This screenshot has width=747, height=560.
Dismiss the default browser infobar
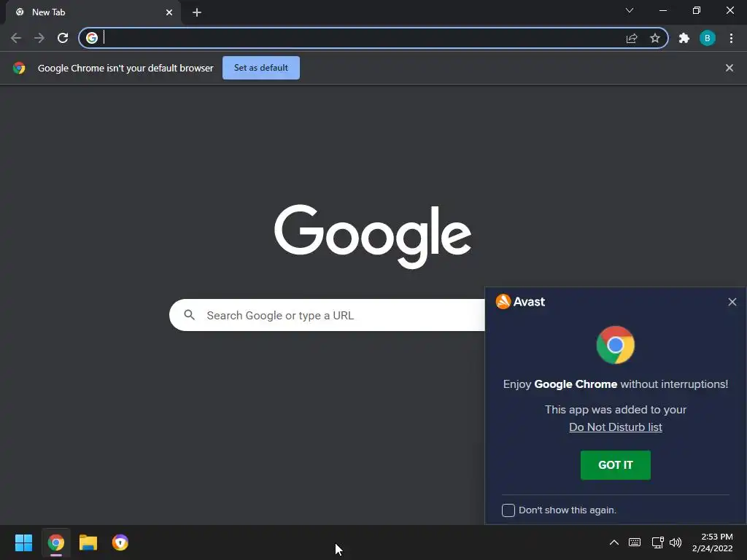tap(729, 68)
